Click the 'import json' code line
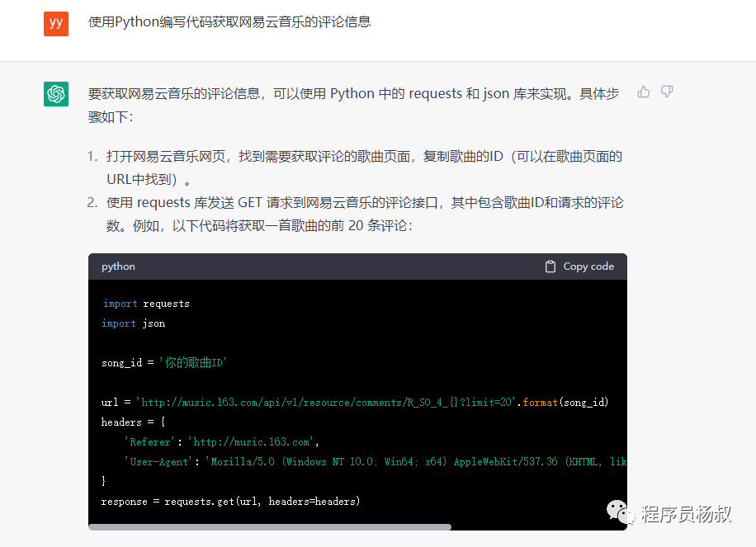The height and width of the screenshot is (547, 756). 133,323
